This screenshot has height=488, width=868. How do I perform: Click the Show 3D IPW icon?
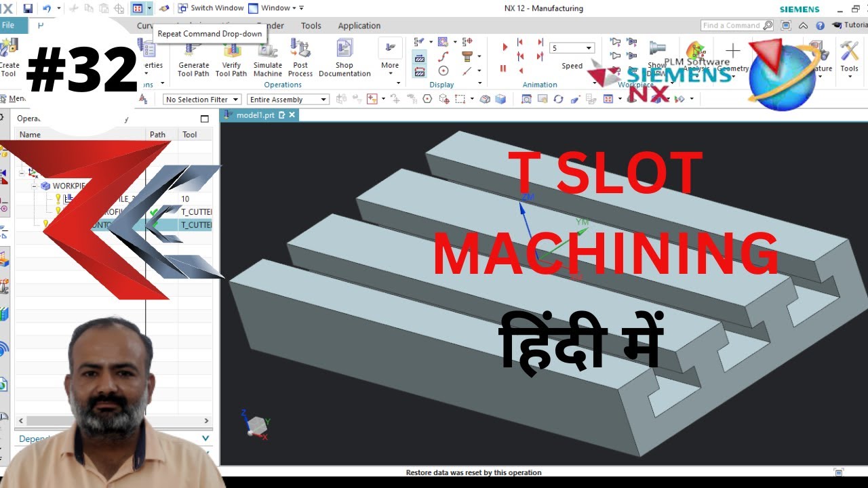click(656, 57)
